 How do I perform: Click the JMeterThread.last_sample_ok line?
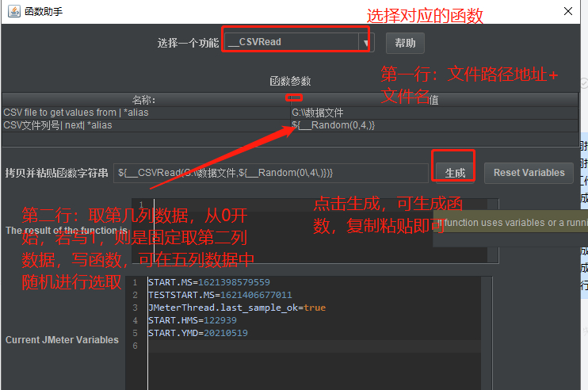(237, 308)
